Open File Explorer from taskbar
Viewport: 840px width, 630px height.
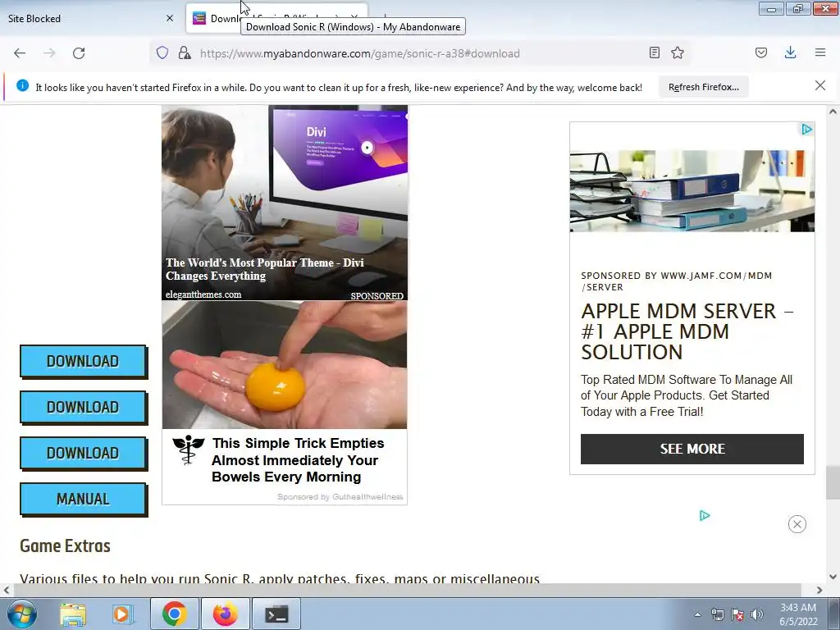point(73,614)
